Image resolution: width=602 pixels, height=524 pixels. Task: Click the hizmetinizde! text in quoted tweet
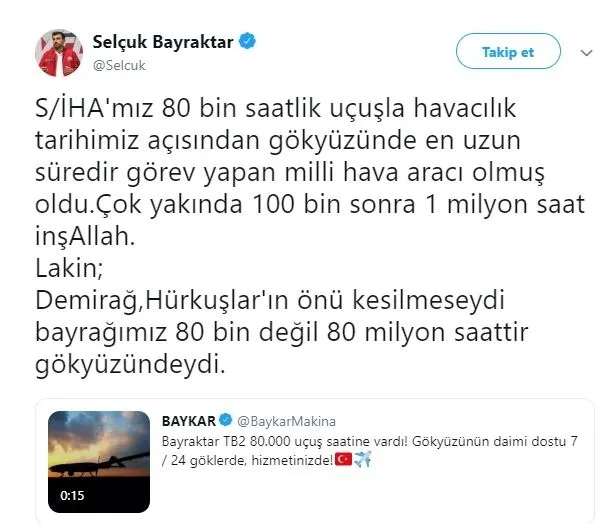point(292,460)
